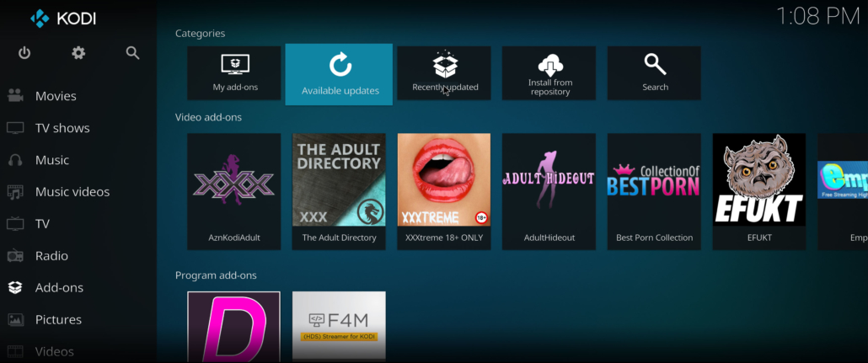Choose Install from repository

point(549,73)
